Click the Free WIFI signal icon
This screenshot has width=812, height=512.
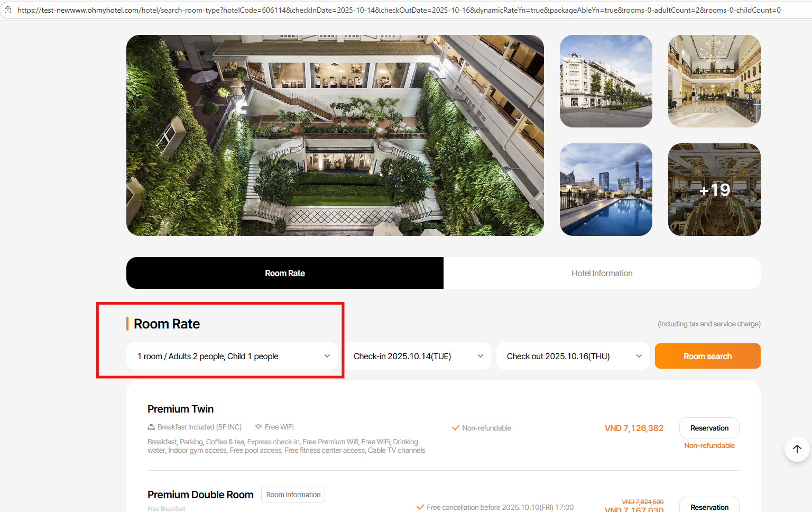point(259,427)
